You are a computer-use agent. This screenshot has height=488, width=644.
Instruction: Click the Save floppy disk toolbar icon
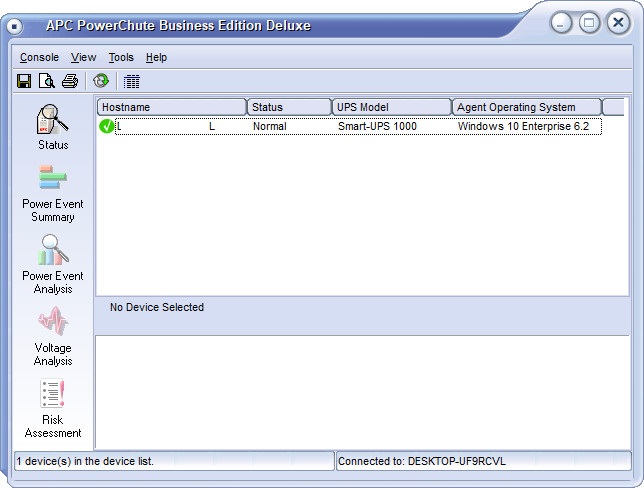click(24, 81)
